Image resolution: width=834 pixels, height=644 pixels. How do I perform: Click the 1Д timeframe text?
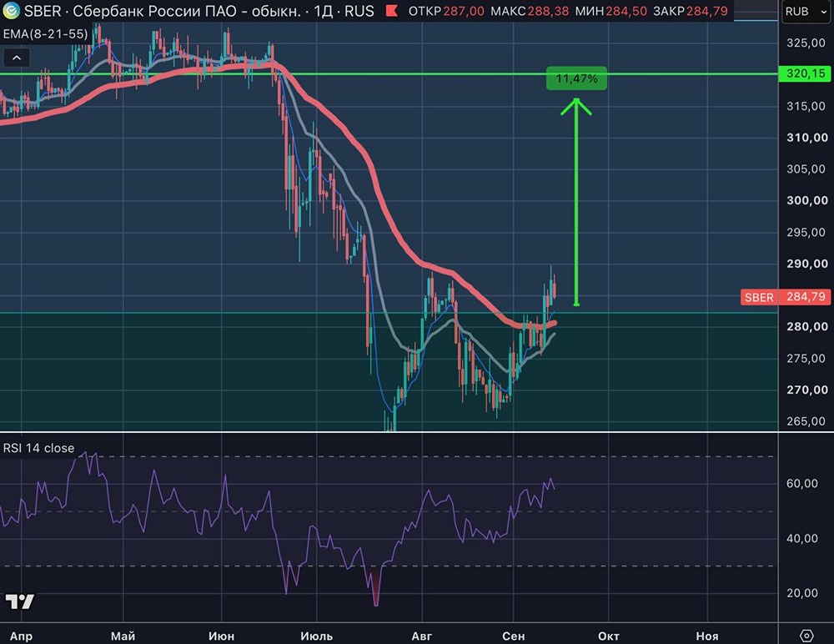[324, 11]
